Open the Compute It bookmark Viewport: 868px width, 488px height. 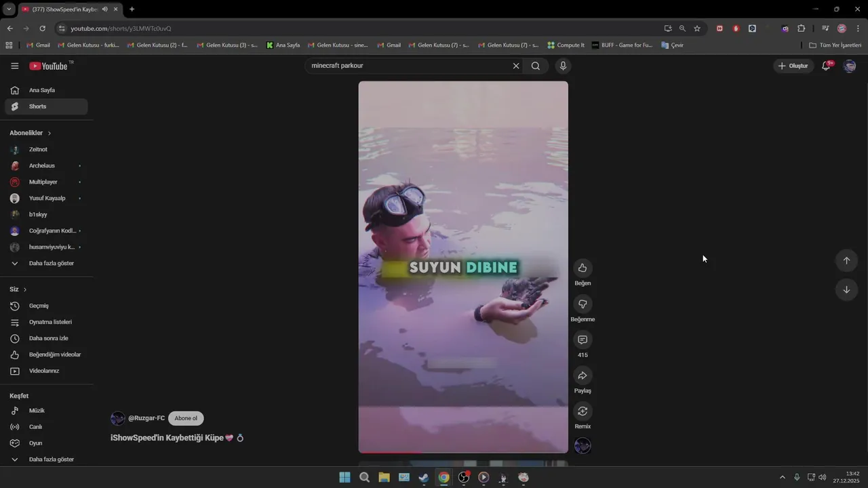pos(566,45)
